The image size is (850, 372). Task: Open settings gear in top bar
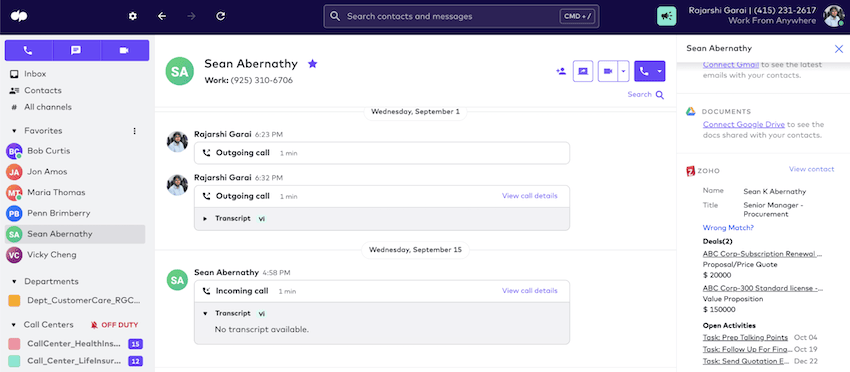click(x=133, y=16)
